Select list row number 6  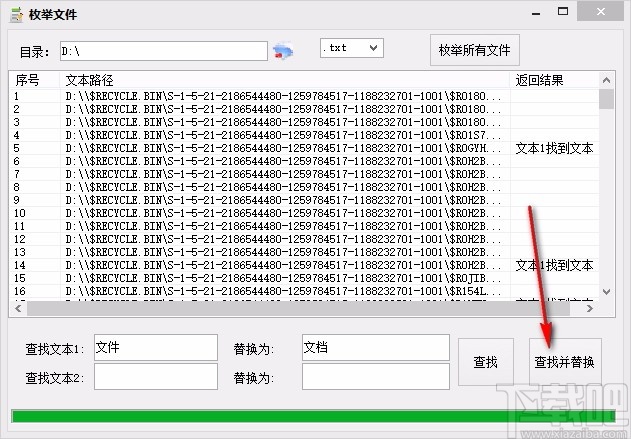304,161
